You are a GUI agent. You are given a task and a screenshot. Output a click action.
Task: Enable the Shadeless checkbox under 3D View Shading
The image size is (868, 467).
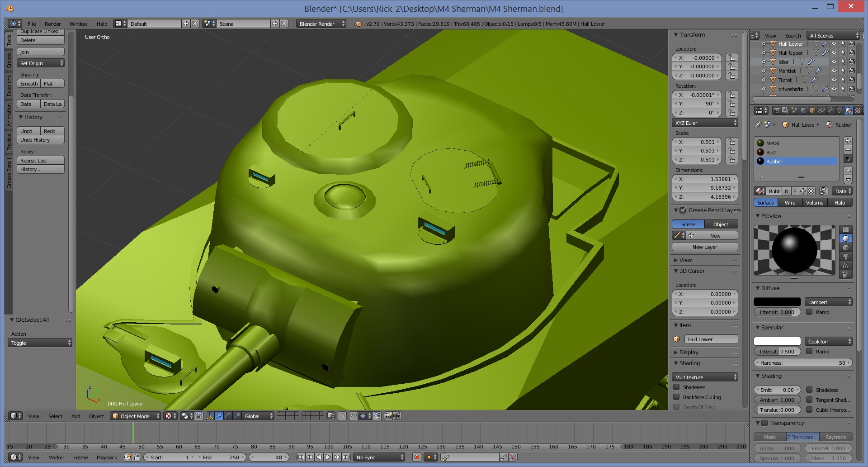tap(677, 387)
